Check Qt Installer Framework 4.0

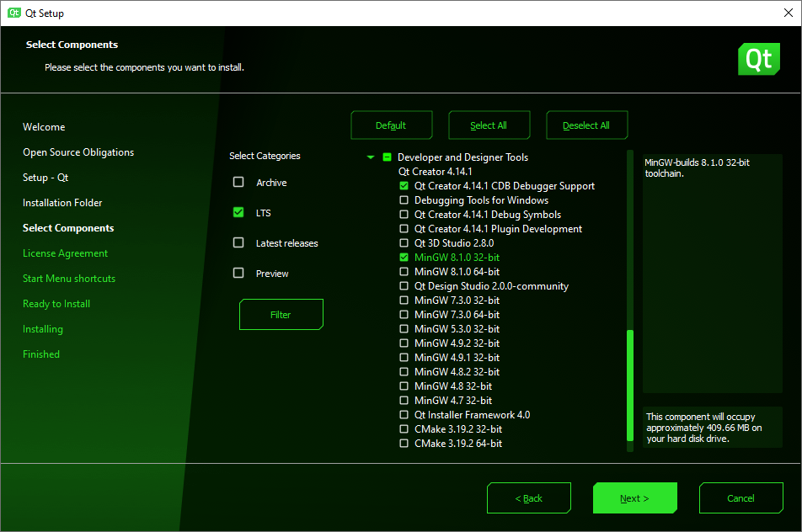(404, 414)
